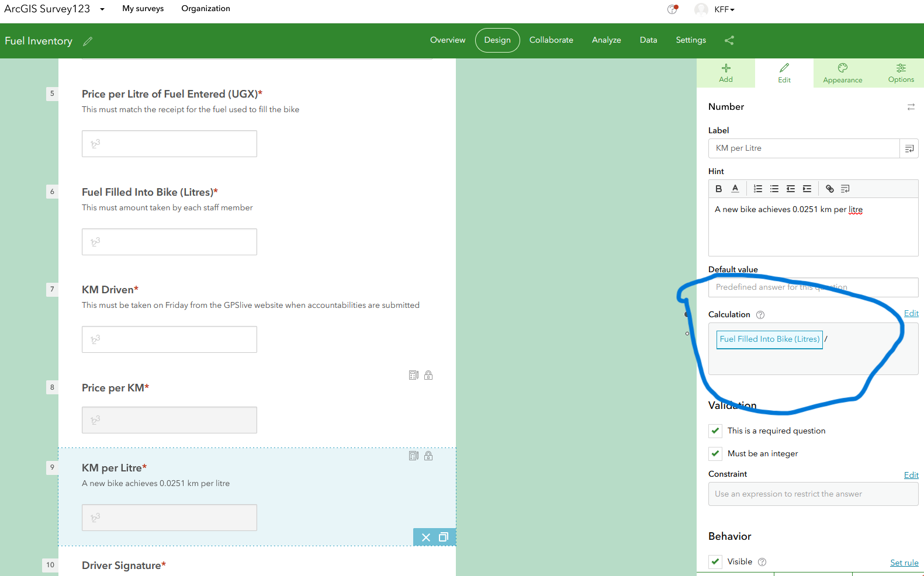This screenshot has width=924, height=576.
Task: Click the Default value input field
Action: (813, 287)
